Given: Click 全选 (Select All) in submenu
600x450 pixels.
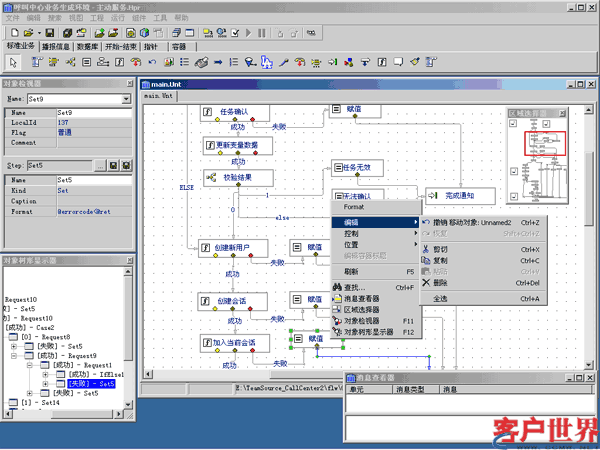Looking at the screenshot, I should point(441,298).
